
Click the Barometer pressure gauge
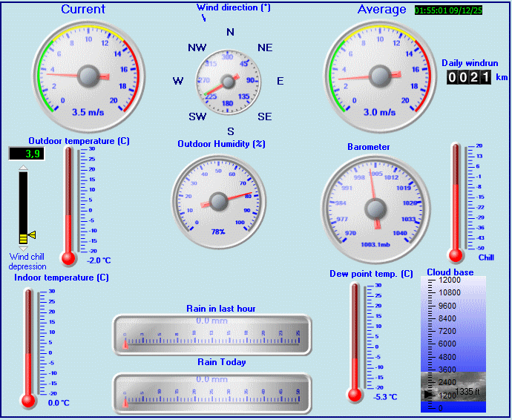(x=375, y=208)
